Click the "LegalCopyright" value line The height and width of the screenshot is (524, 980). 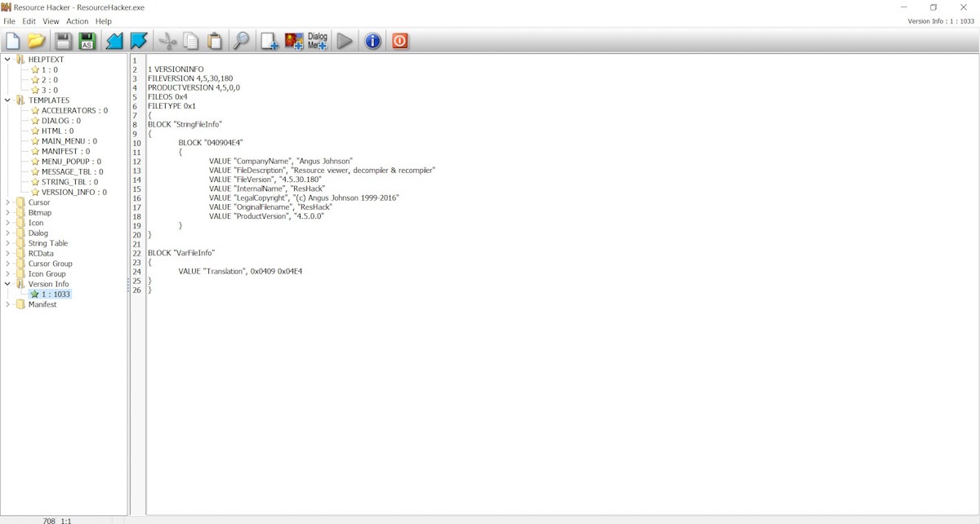point(304,198)
